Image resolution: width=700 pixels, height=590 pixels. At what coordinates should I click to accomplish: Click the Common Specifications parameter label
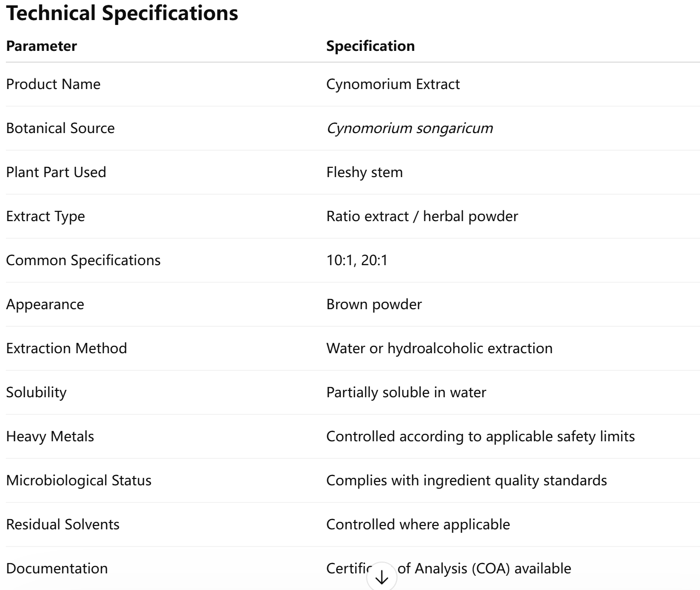[83, 260]
